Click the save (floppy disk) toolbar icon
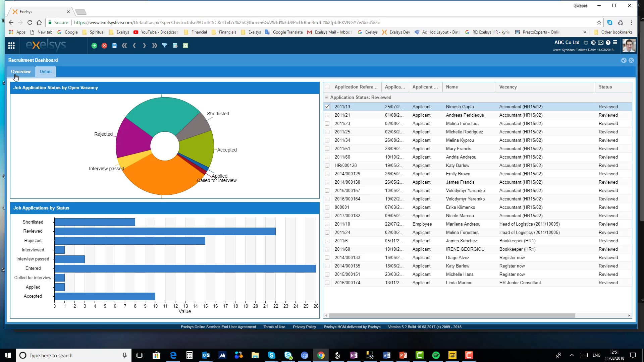 click(x=114, y=46)
